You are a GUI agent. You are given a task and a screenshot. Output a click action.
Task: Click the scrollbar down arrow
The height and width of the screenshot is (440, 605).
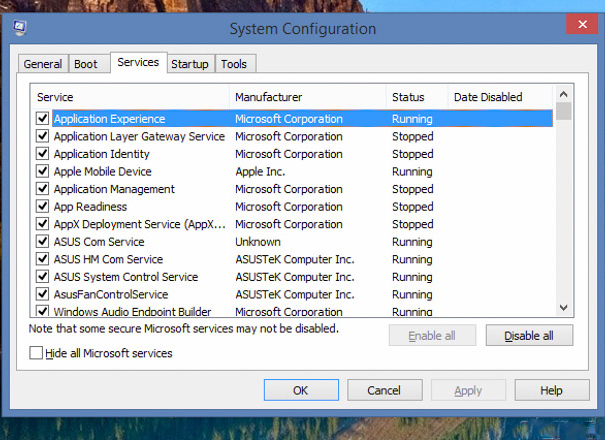[x=563, y=308]
